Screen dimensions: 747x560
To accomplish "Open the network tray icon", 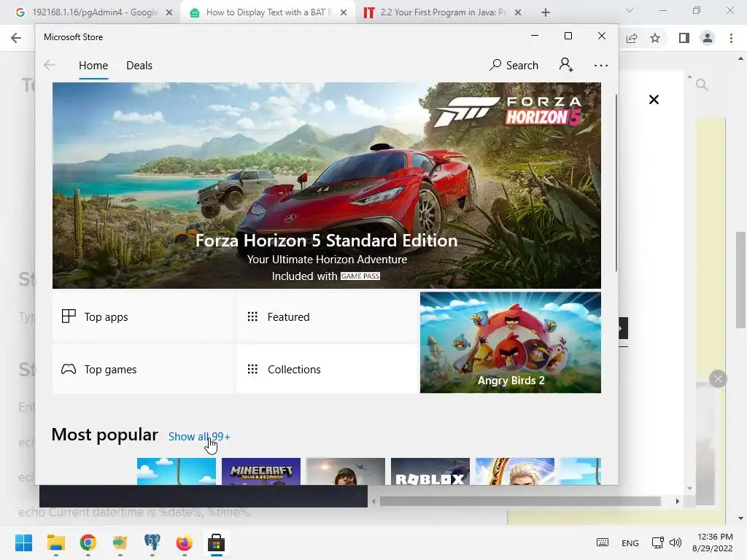I will (658, 542).
